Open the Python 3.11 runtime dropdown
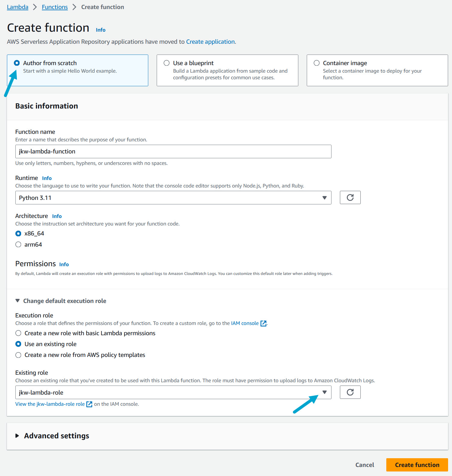The width and height of the screenshot is (452, 476). (x=173, y=198)
